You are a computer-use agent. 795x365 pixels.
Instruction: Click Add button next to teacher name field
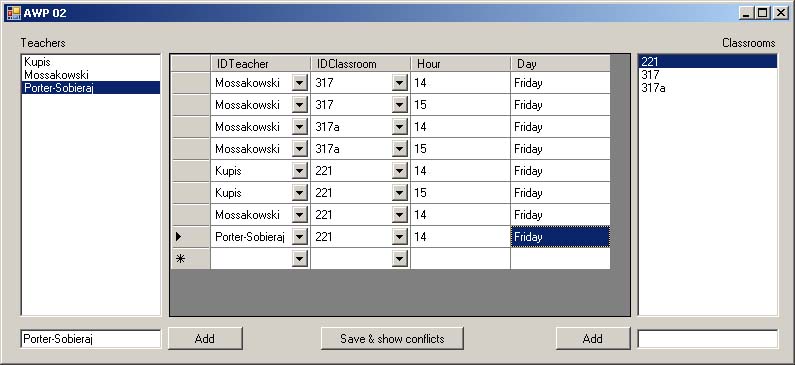(205, 338)
